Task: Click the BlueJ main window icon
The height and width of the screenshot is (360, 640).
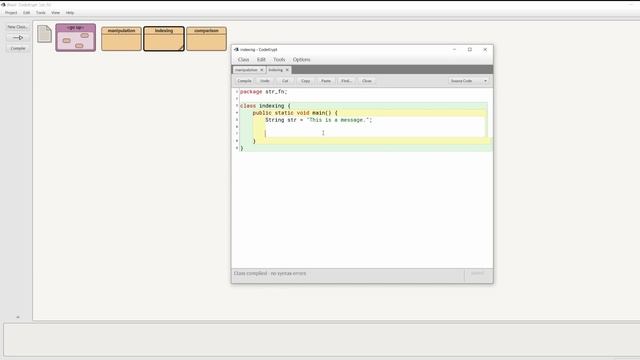Action: tap(3, 4)
